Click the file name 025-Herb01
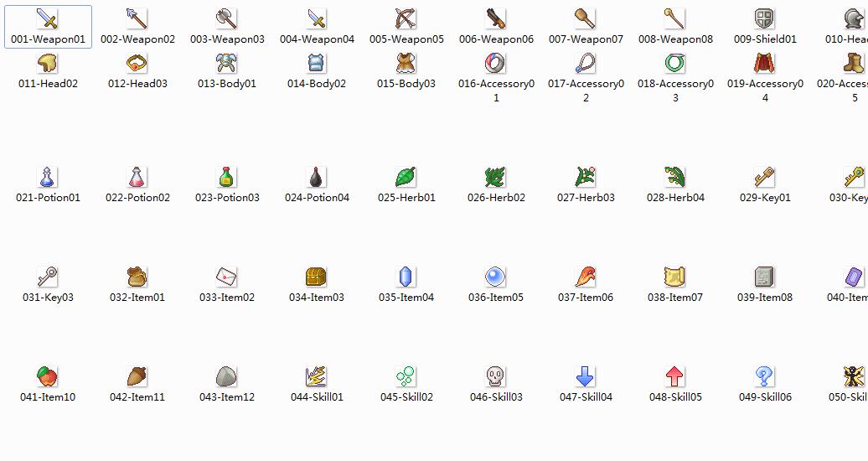868x461 pixels. [x=406, y=198]
